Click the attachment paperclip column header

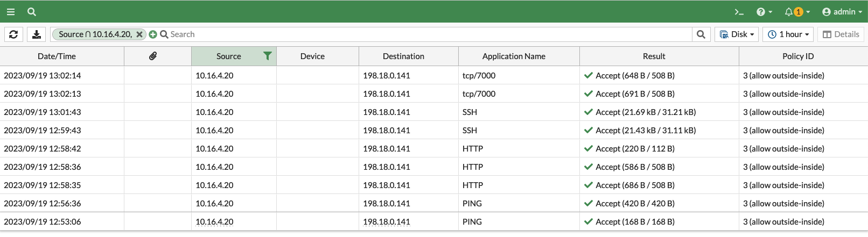153,56
